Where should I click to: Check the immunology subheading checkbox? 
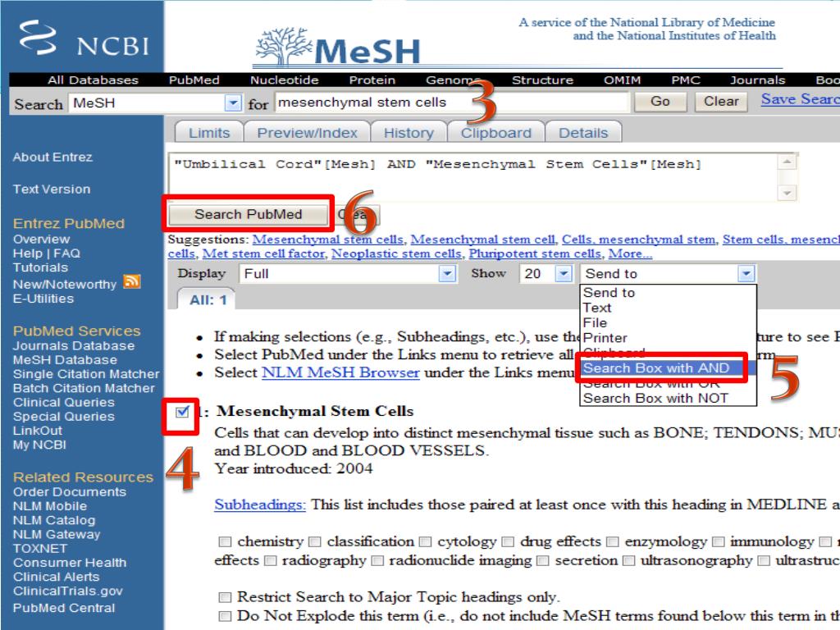click(718, 542)
